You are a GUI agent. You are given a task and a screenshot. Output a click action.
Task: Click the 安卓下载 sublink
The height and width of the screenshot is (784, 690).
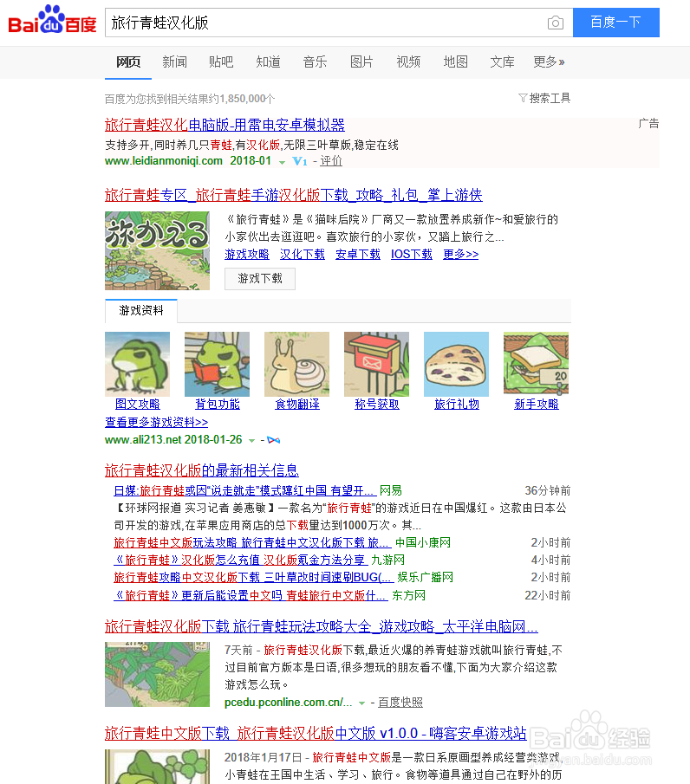(358, 254)
